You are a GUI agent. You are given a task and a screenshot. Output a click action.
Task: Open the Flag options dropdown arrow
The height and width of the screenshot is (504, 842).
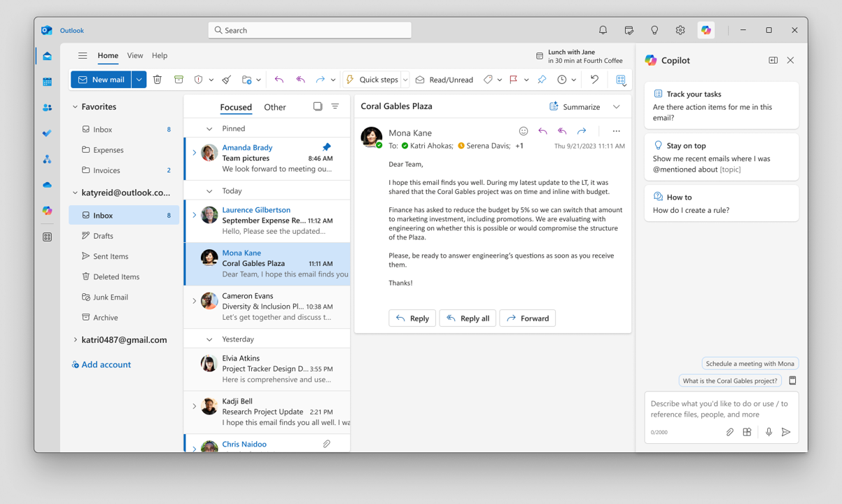point(526,80)
